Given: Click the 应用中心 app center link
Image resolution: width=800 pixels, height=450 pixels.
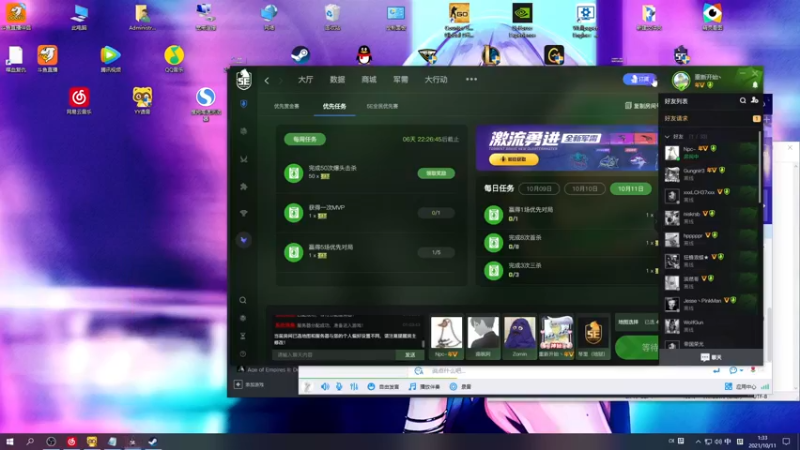Looking at the screenshot, I should (x=741, y=387).
